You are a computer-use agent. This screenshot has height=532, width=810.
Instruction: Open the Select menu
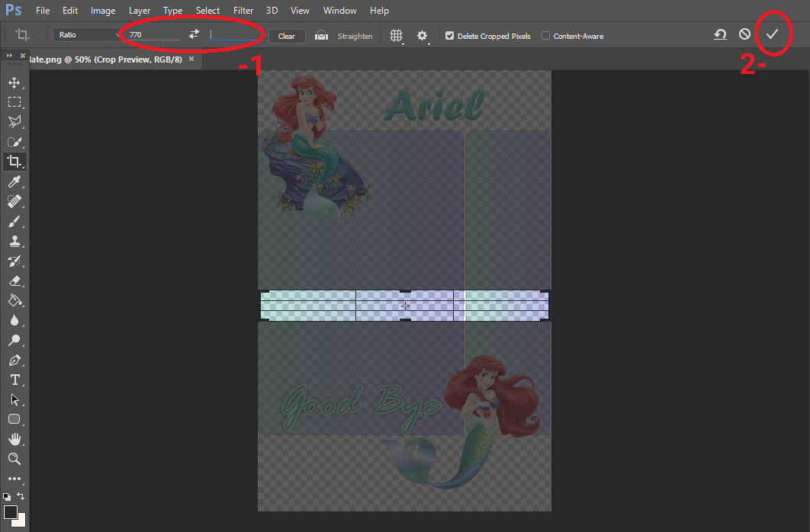click(207, 11)
